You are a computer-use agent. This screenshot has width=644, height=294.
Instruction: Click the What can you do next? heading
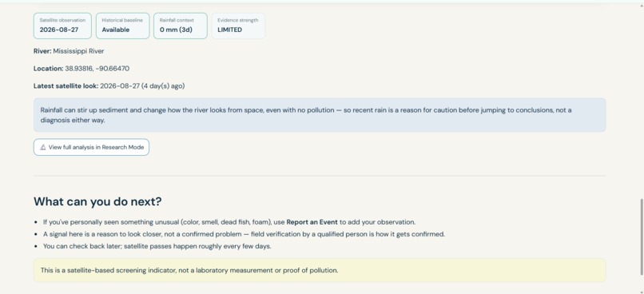[97, 201]
